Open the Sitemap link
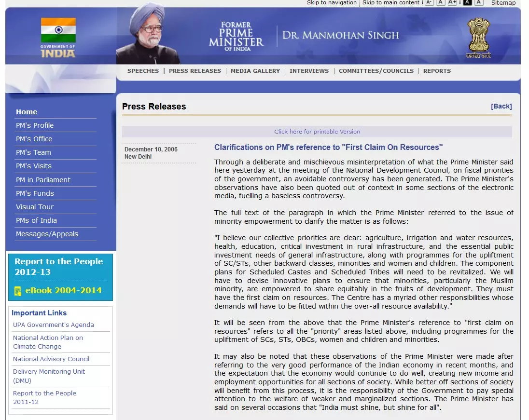This screenshot has width=529, height=420. (503, 3)
